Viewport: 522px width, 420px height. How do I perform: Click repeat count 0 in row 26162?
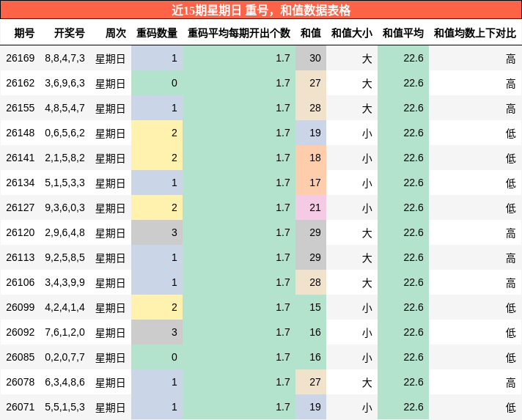(x=157, y=84)
